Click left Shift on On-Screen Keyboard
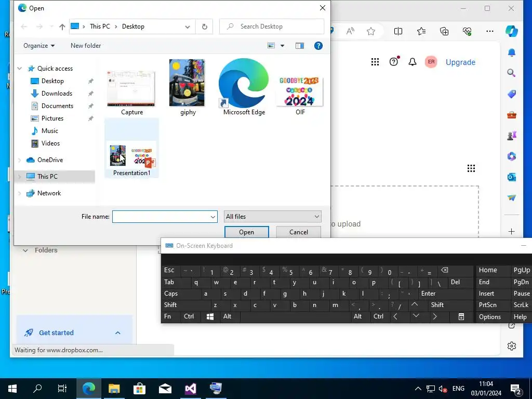532x399 pixels. pyautogui.click(x=186, y=305)
